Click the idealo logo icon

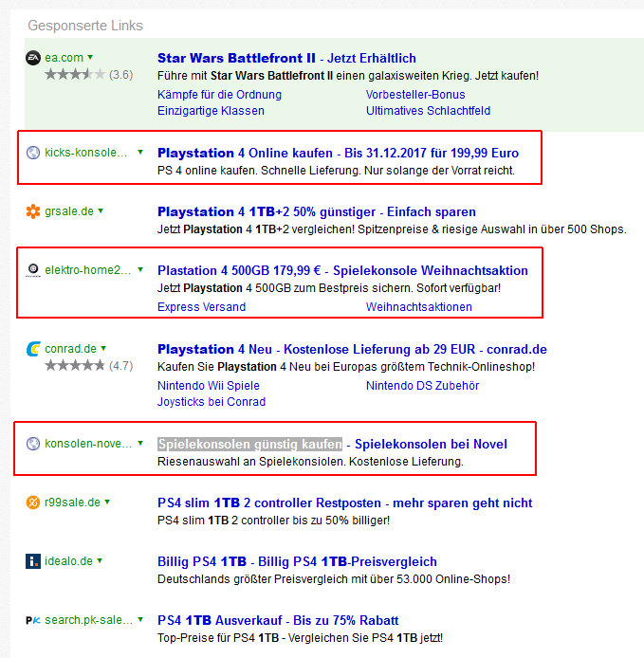[x=33, y=561]
